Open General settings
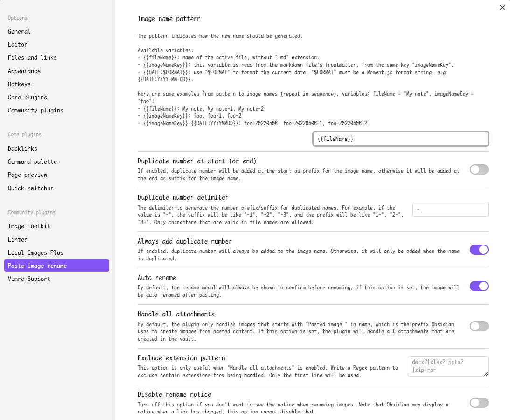This screenshot has width=510, height=420. tap(19, 32)
